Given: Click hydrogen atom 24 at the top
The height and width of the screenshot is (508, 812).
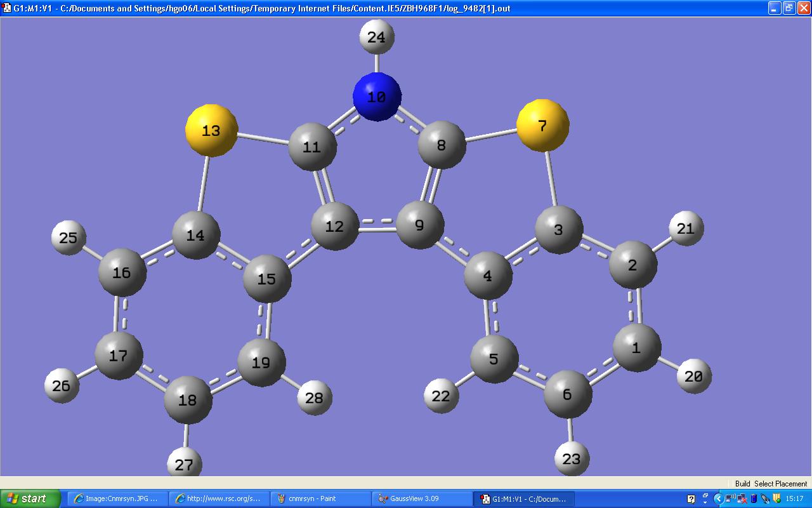Looking at the screenshot, I should coord(377,37).
